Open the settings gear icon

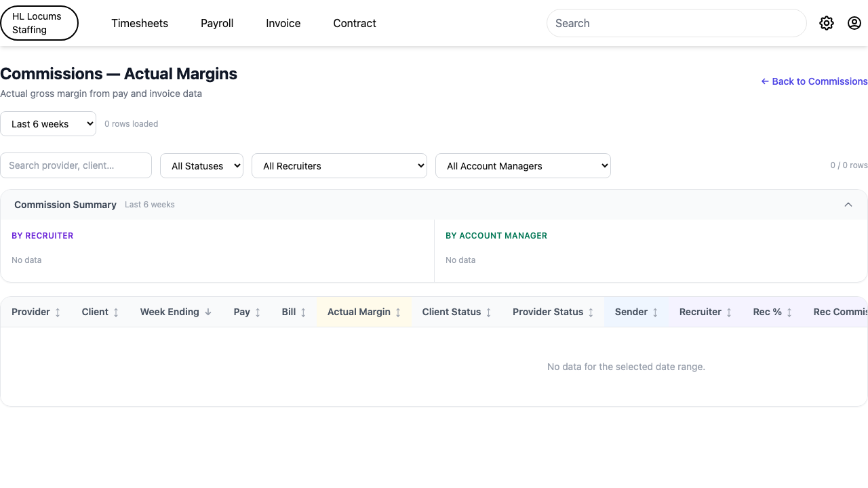[826, 23]
